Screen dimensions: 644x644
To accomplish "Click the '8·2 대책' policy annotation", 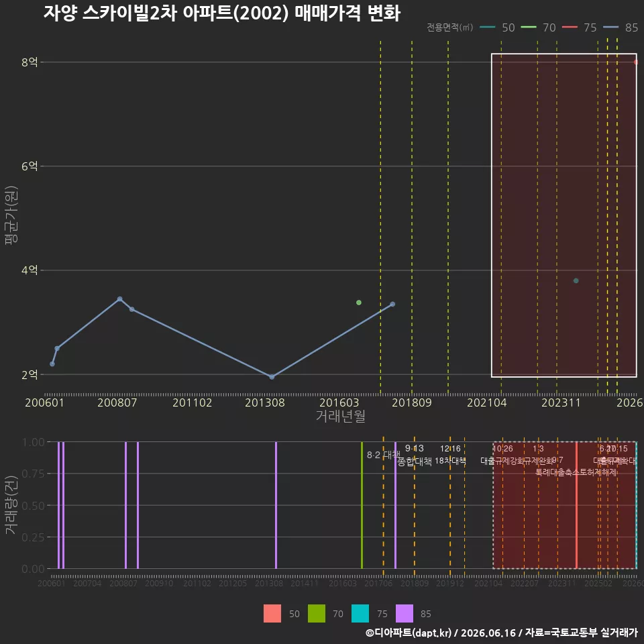I will (383, 455).
